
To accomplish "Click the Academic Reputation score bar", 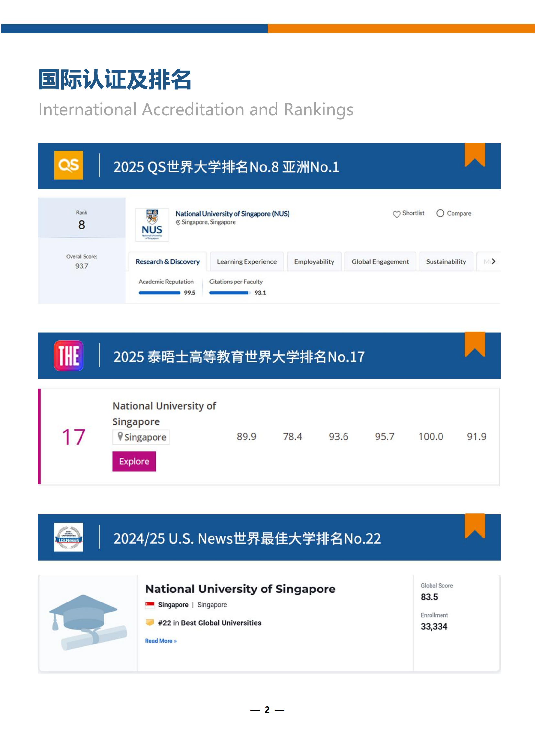I will tap(159, 293).
